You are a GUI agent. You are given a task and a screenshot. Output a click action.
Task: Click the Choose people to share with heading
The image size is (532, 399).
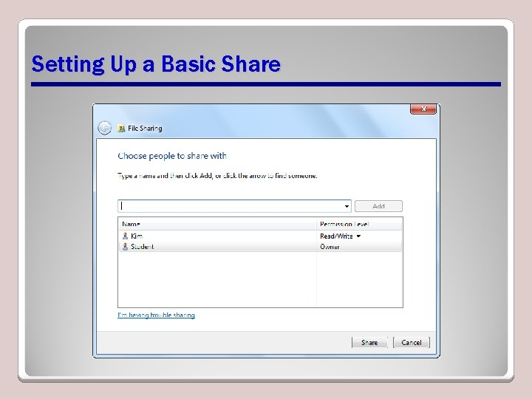172,156
